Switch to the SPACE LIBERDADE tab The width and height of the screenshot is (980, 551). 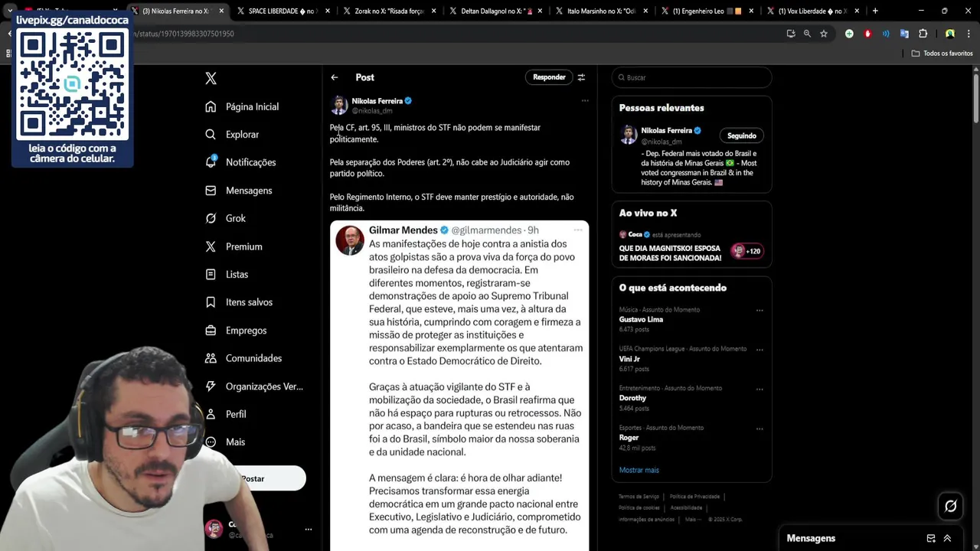[x=283, y=11]
